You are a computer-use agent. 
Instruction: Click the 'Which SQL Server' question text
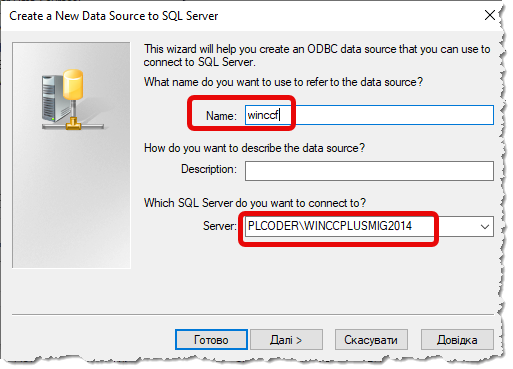pos(255,203)
